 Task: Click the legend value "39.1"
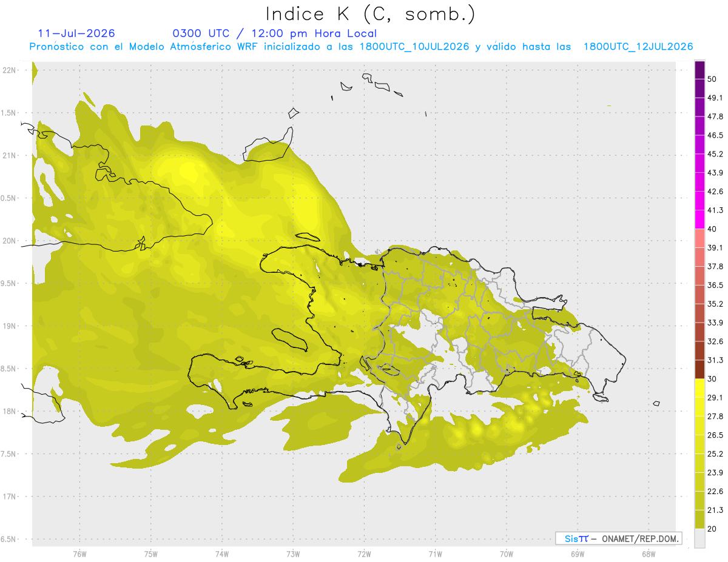pos(715,247)
